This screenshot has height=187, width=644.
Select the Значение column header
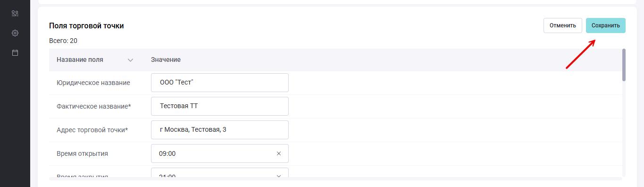pos(166,60)
